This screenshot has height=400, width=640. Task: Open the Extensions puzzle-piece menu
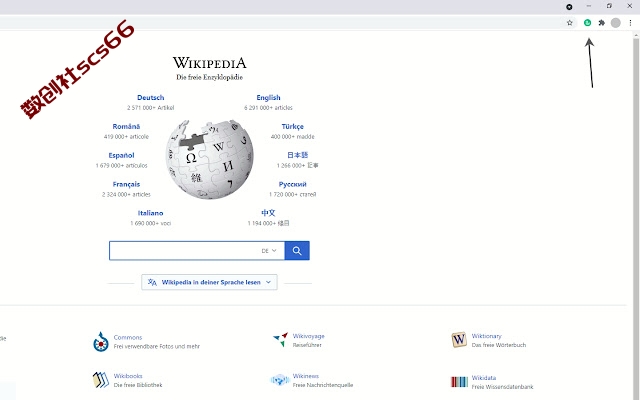point(601,23)
